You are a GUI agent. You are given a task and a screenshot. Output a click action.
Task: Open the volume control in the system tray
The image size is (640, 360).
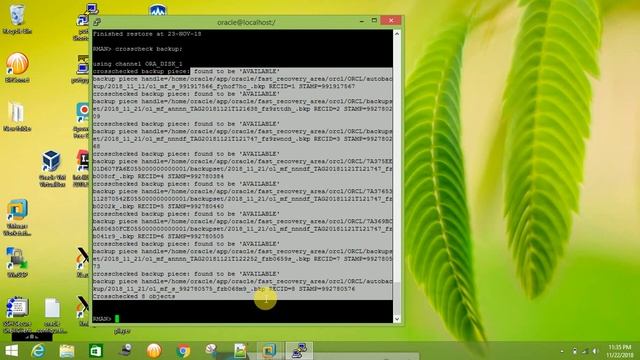(596, 351)
